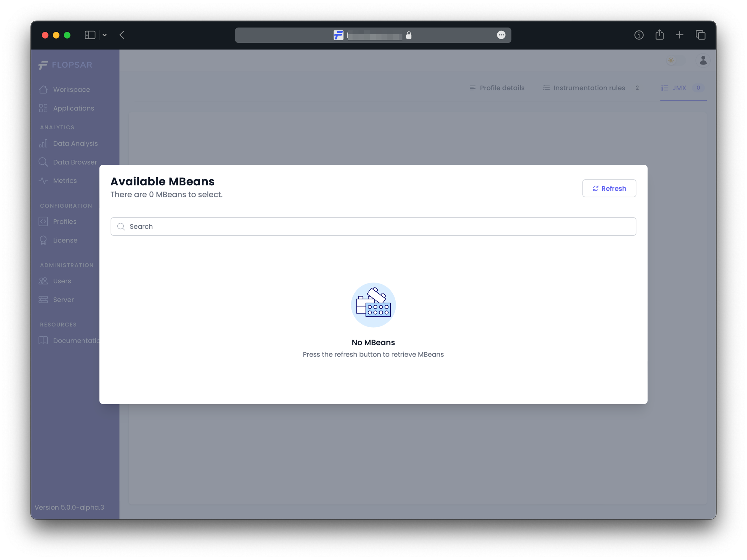Click the Flopsar logo link
Screen dimensions: 747x560
pos(65,65)
